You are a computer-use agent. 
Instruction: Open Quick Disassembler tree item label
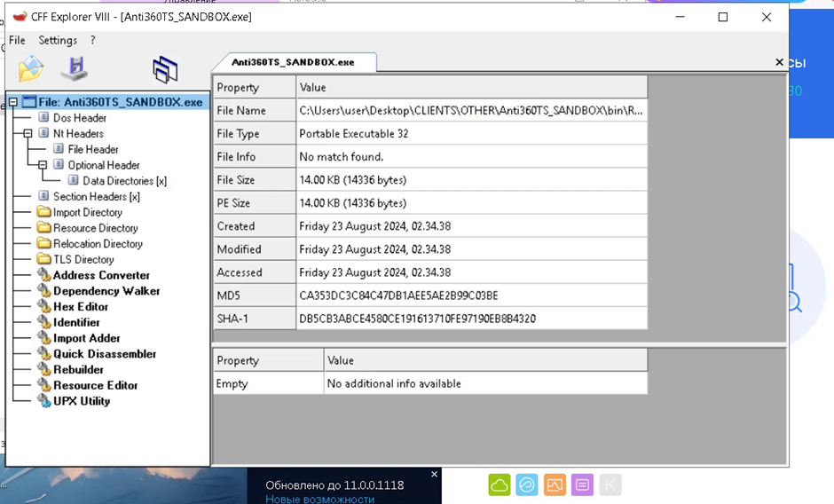(105, 354)
